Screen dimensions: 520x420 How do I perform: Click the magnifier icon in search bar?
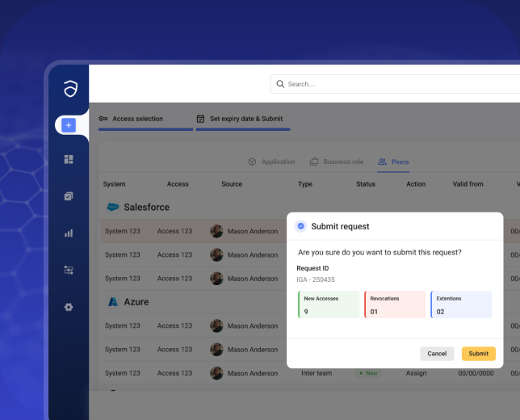[280, 84]
